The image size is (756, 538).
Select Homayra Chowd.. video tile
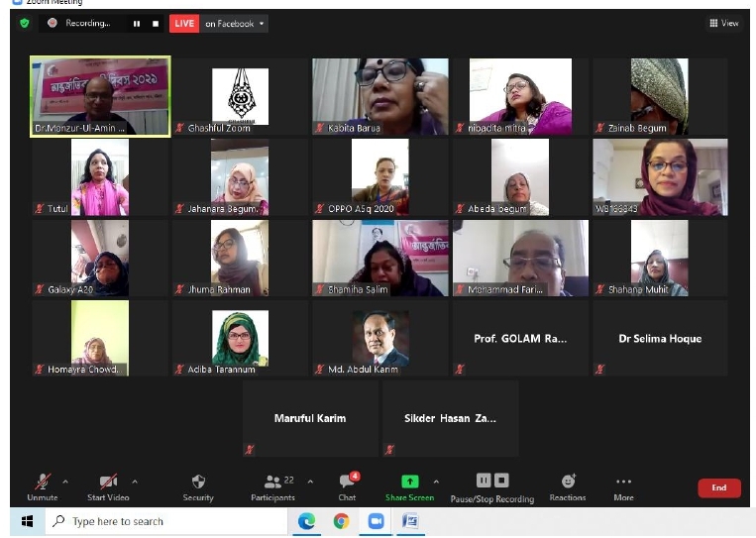[100, 338]
